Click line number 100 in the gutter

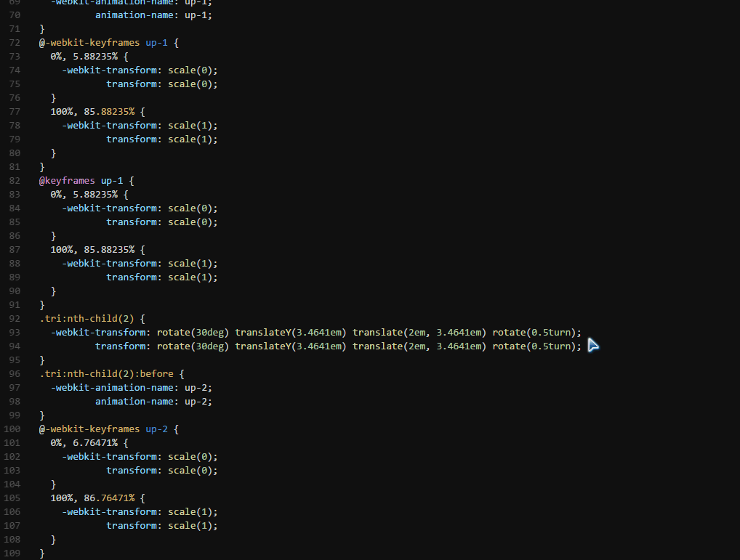coord(12,429)
